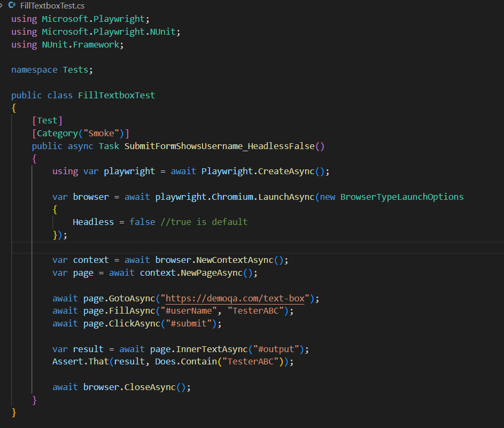This screenshot has height=428, width=504.
Task: Click the blank line after LaunchAsync block
Action: click(x=214, y=247)
